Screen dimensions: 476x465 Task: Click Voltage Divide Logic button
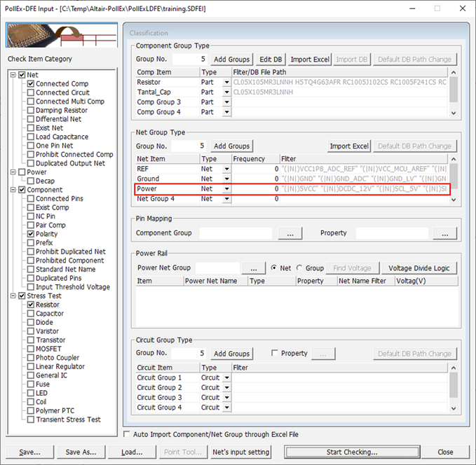click(x=420, y=268)
